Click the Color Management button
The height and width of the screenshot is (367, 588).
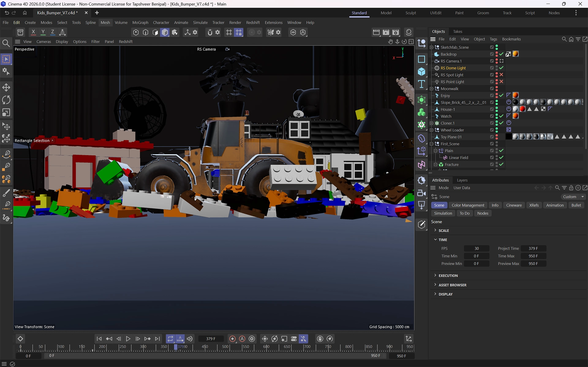coord(468,205)
